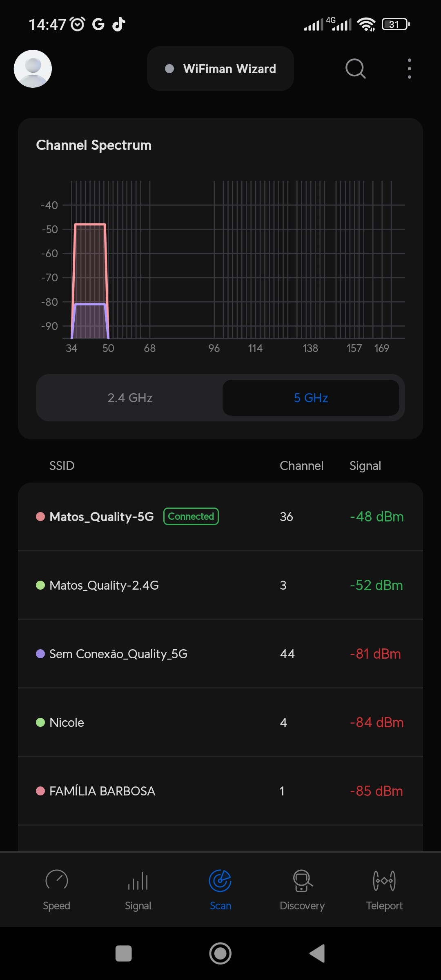Select the Matos_Quality-2.4G network row
441x980 pixels.
pyautogui.click(x=220, y=585)
